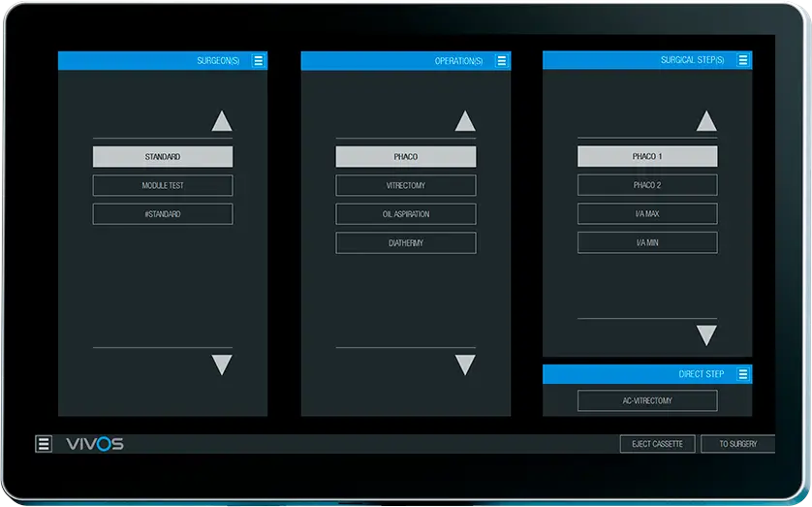Open the Surgeon(s) panel menu icon
The width and height of the screenshot is (812, 507).
point(259,61)
